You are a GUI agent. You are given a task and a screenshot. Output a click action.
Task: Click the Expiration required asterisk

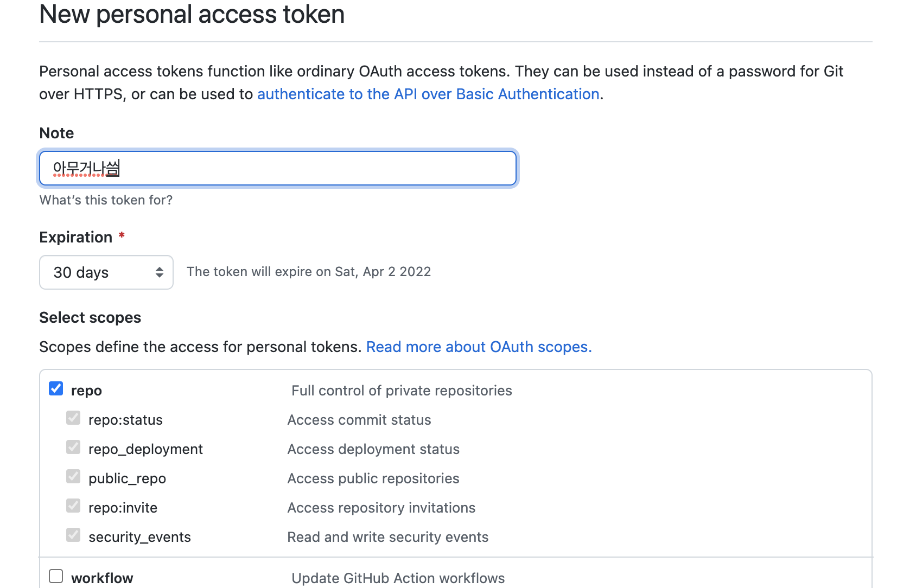click(121, 235)
